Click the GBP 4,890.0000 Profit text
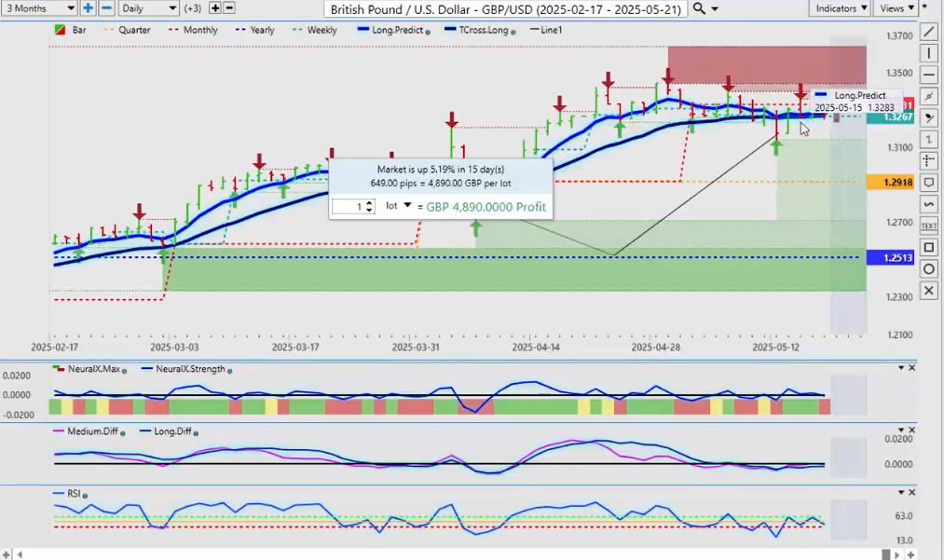Screen dimensions: 944x560 (x=486, y=207)
